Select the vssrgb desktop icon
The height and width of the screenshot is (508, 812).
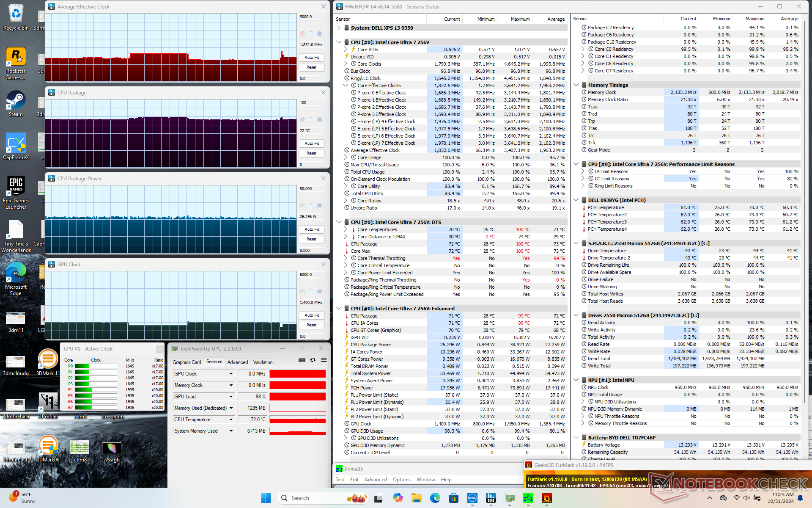pyautogui.click(x=112, y=451)
